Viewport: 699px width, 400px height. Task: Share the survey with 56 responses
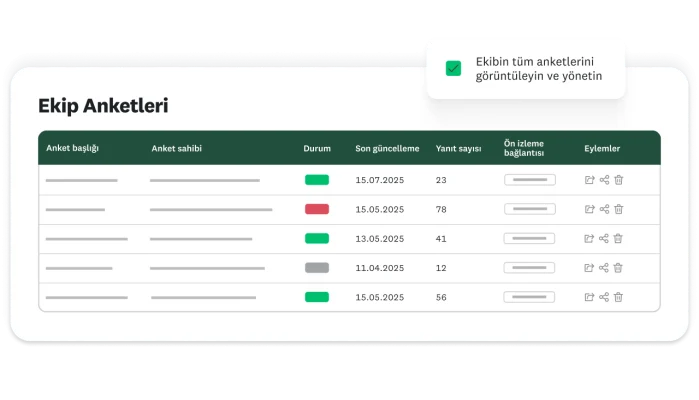[604, 297]
